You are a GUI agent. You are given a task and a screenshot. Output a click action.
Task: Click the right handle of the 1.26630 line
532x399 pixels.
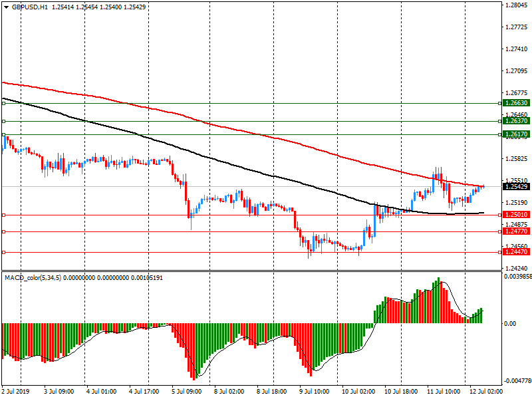500,103
